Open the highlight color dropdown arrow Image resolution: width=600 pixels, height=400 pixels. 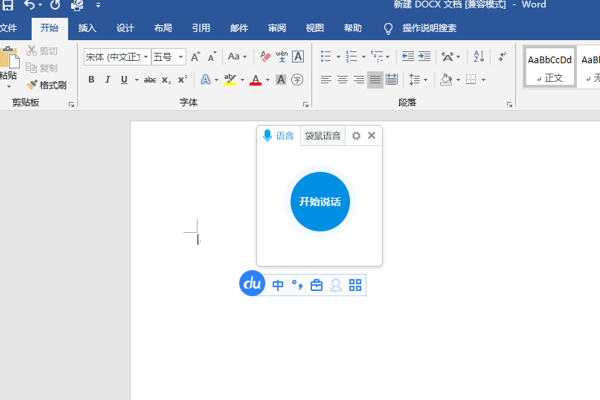[x=242, y=80]
